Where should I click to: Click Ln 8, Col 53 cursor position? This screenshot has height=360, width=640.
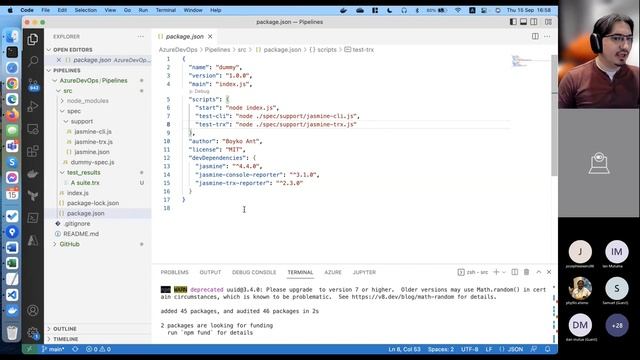pos(404,349)
